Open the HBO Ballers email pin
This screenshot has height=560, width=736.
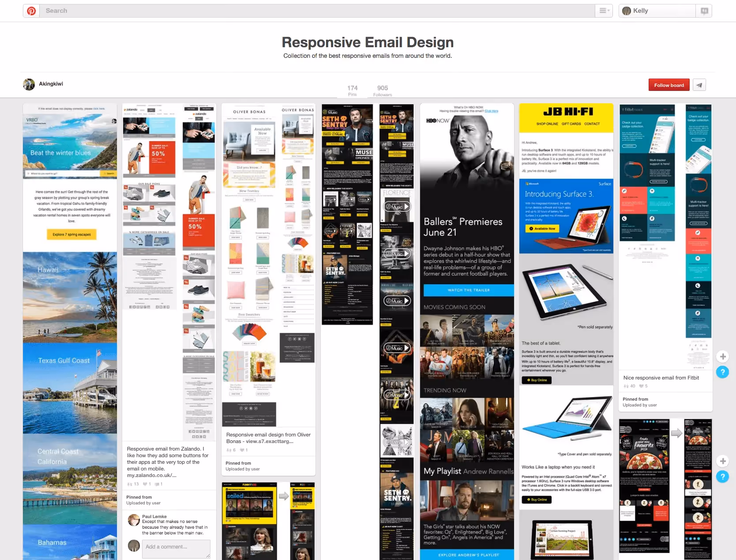(467, 331)
